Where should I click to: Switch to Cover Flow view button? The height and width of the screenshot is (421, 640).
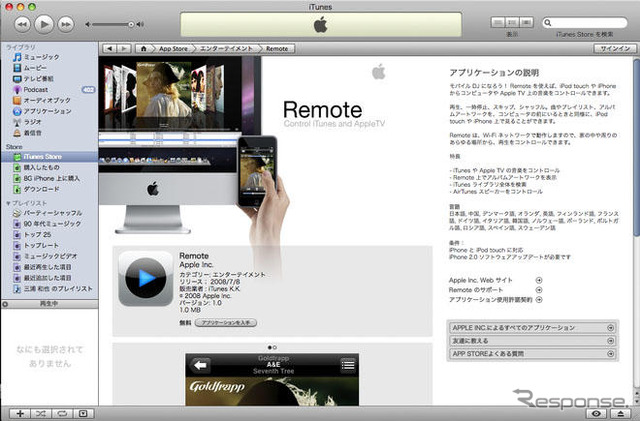tap(527, 22)
